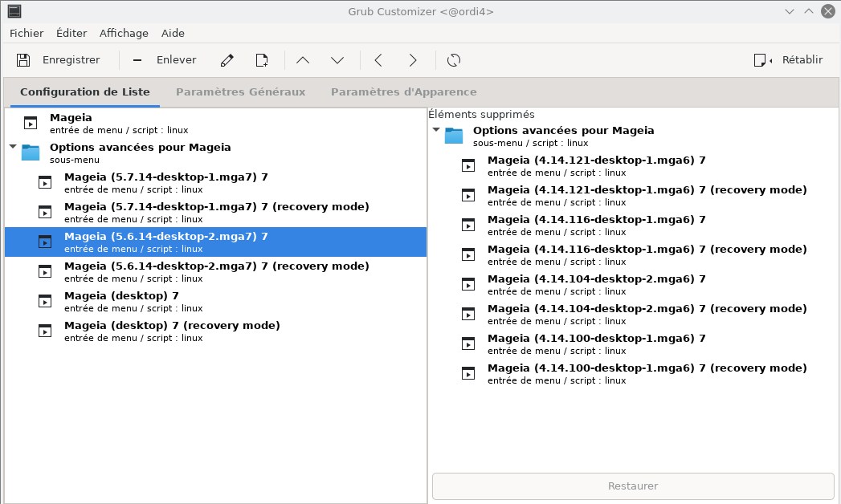Screen dimensions: 841x504
Task: Select Mageia (5.7.14-desktop-1.mga7) 7 non-recovery text
Action: tap(166, 177)
